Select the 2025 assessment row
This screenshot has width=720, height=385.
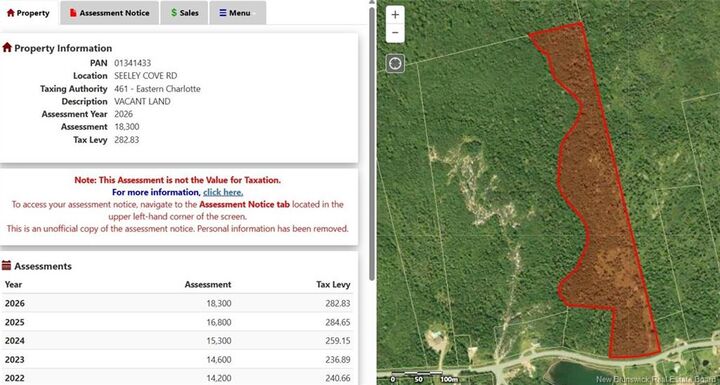point(178,322)
